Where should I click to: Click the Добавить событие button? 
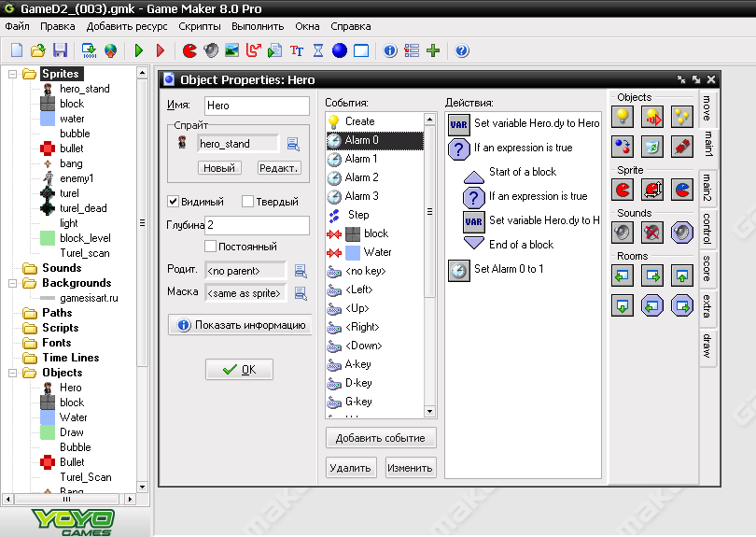[381, 438]
